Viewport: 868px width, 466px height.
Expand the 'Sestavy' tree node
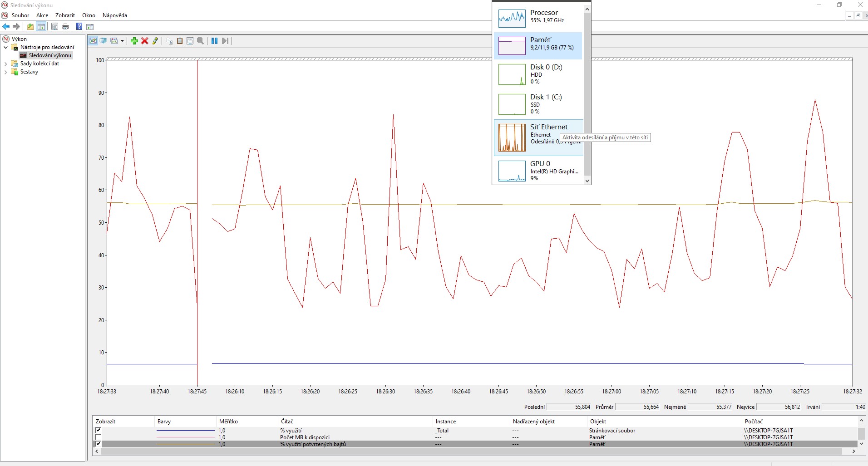(6, 72)
